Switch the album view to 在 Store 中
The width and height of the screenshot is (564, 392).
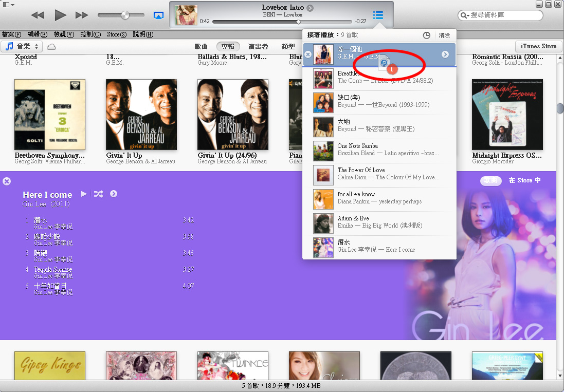(524, 180)
